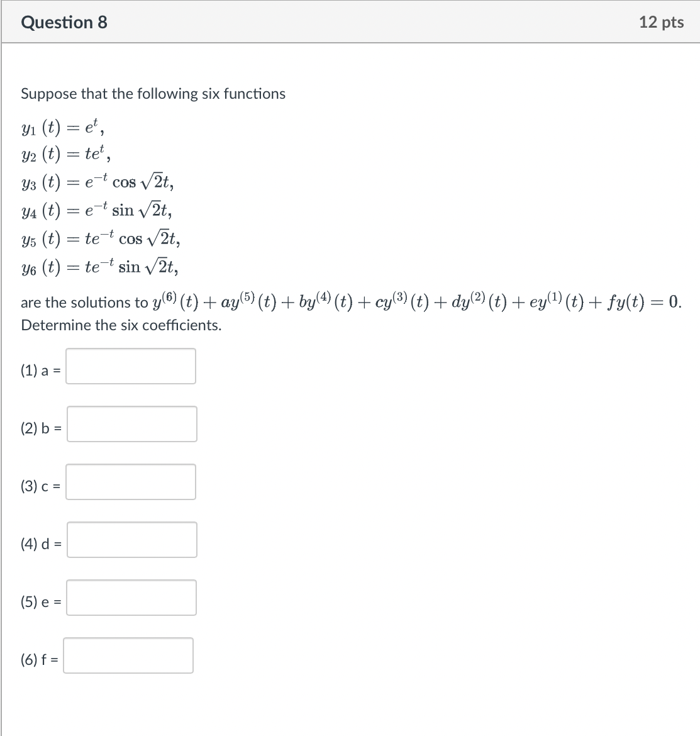Image resolution: width=700 pixels, height=736 pixels.
Task: Click inside the answer box for coefficient d
Action: (133, 539)
